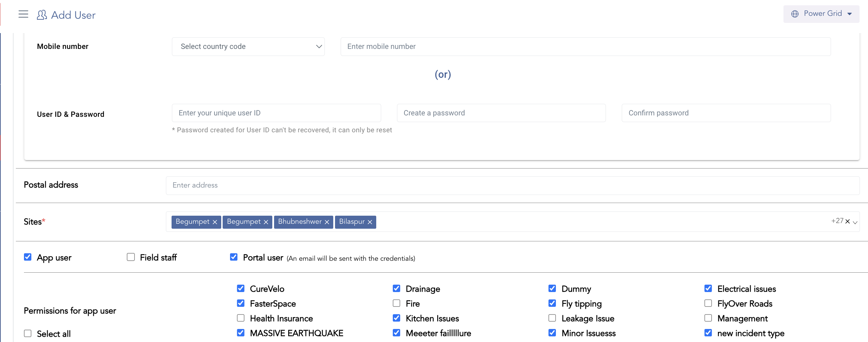The width and height of the screenshot is (868, 342).
Task: Click the globe icon beside Power Grid
Action: (x=795, y=14)
